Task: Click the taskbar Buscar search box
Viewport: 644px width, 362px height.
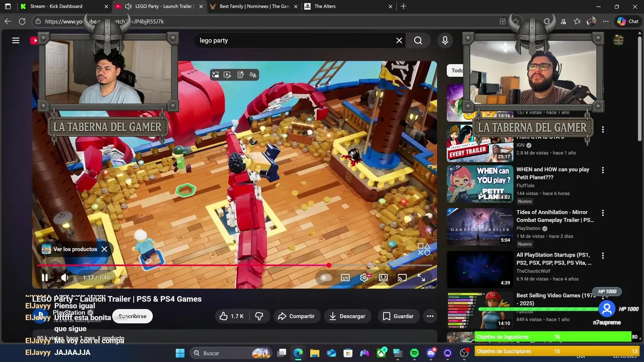Action: pyautogui.click(x=232, y=353)
